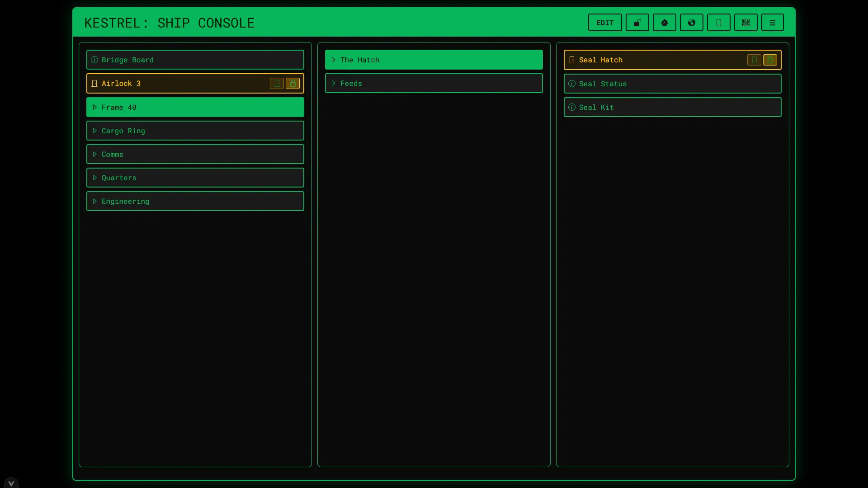Viewport: 868px width, 488px height.
Task: Open the stopwatch timer icon in header
Action: (664, 23)
